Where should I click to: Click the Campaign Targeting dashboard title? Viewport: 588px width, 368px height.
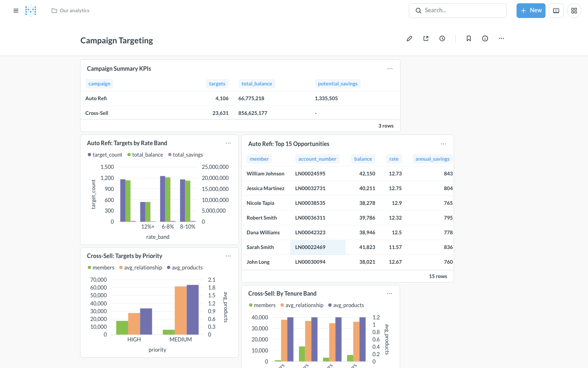[117, 40]
